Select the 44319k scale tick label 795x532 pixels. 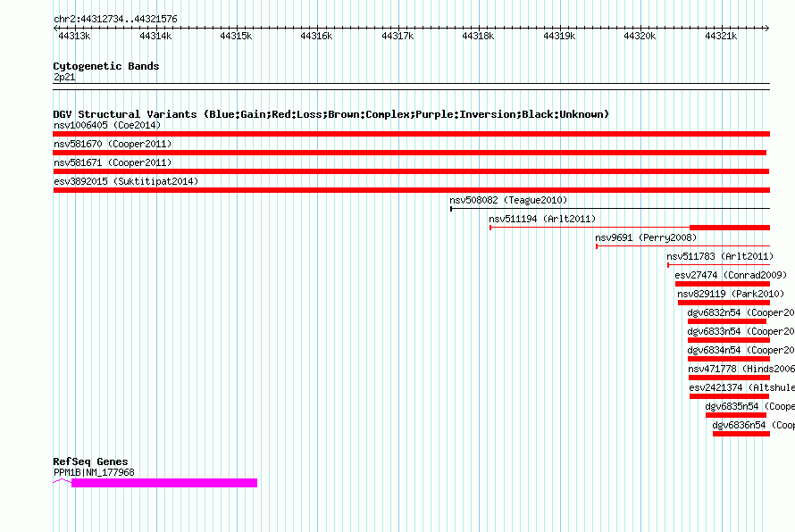pyautogui.click(x=559, y=36)
